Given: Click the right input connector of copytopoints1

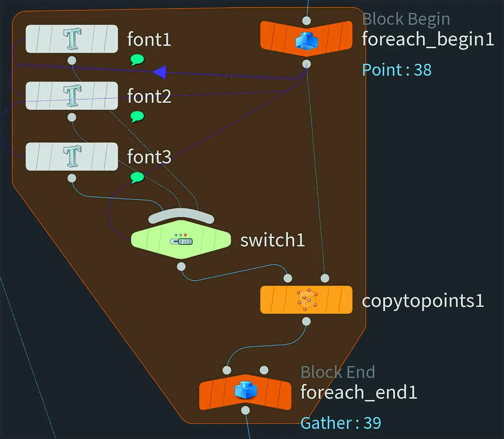Looking at the screenshot, I should click(x=325, y=278).
